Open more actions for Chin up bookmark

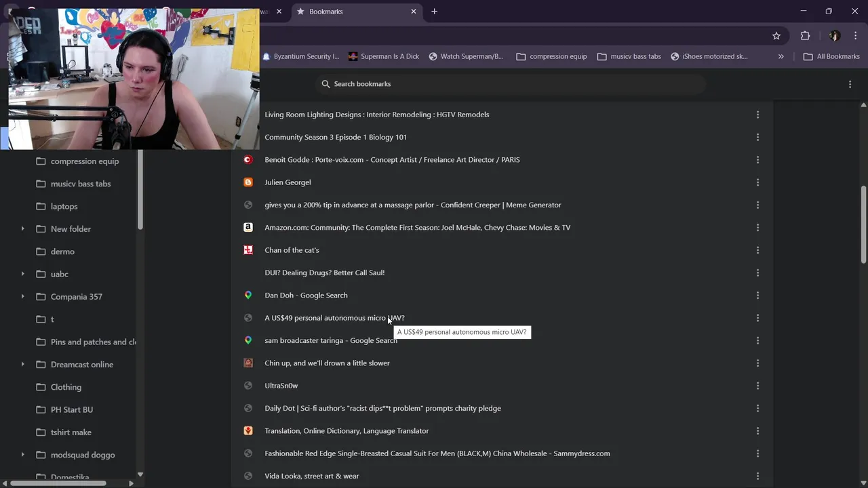click(x=757, y=363)
